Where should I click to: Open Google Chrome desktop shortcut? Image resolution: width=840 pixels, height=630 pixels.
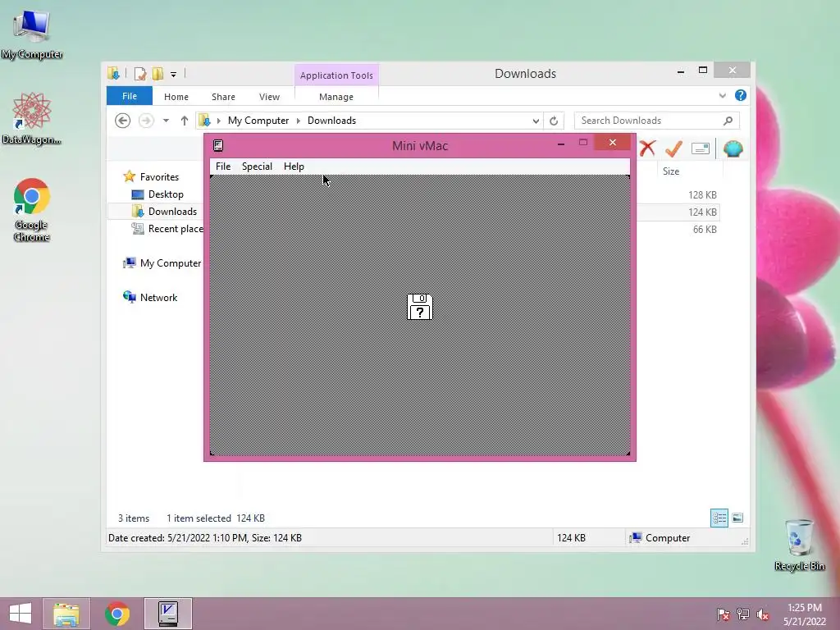coord(32,209)
